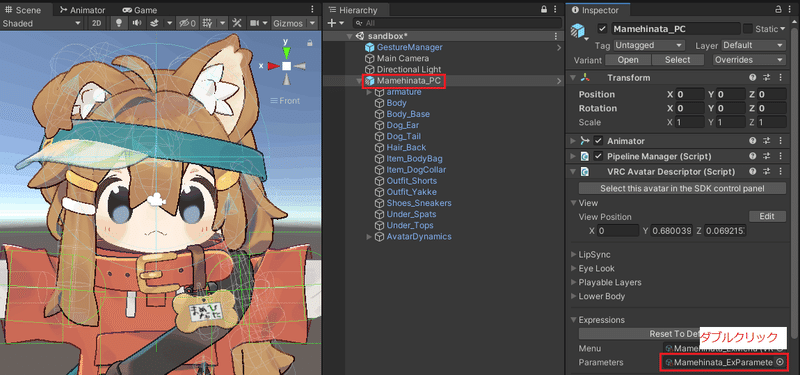Open Hierarchy panel three-dot menu

[556, 9]
